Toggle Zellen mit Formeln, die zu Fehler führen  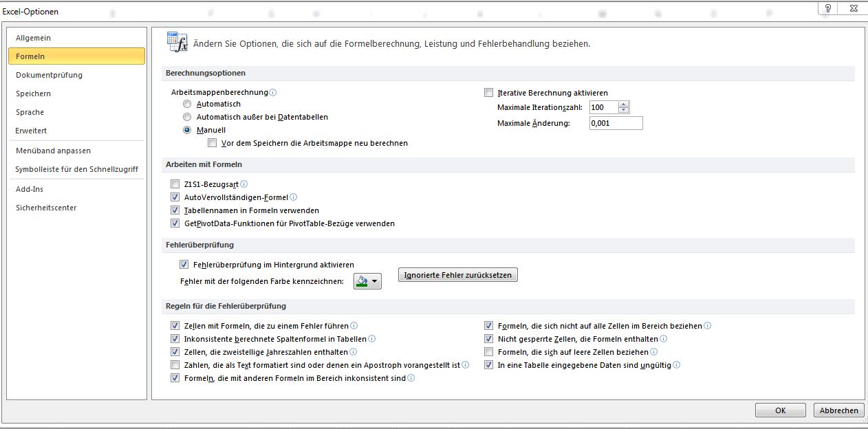175,326
